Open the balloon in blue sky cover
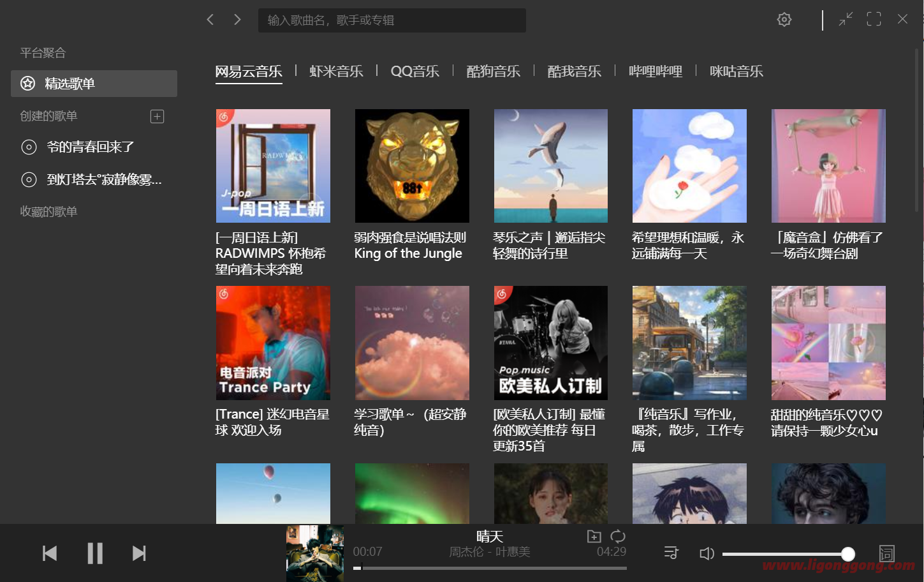Screen dimensions: 924x582 [x=273, y=493]
